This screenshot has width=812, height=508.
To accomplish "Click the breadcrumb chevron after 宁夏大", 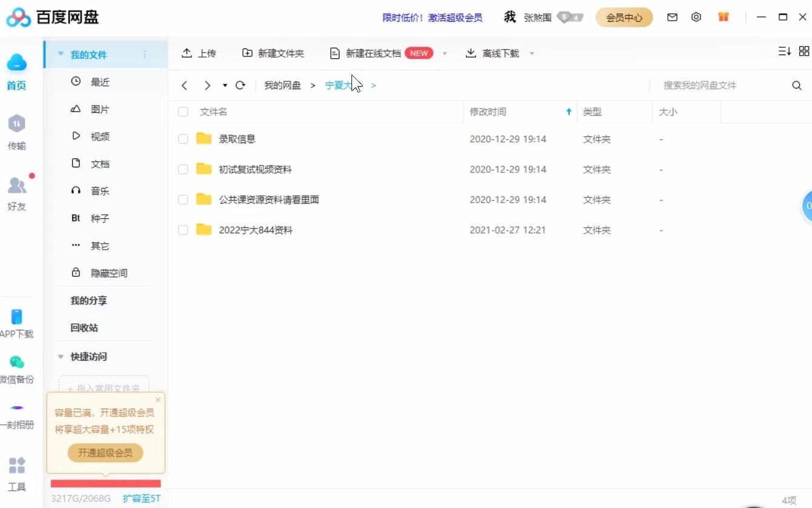I will (x=373, y=85).
